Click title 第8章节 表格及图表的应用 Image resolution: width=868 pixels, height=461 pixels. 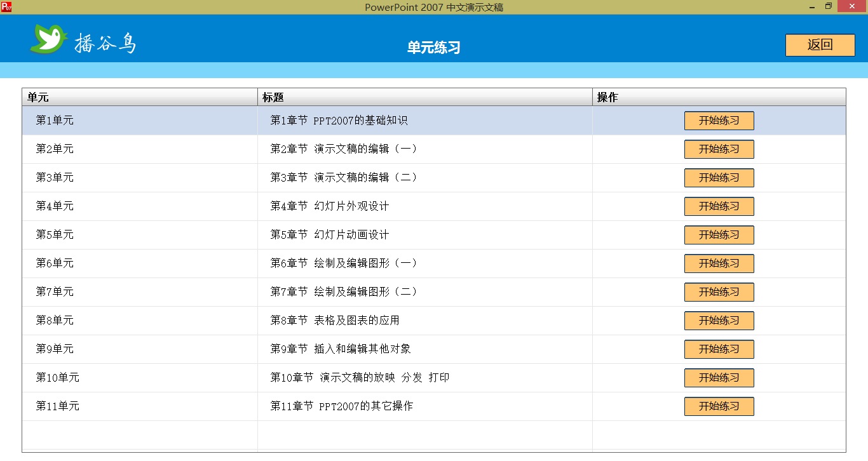tap(335, 320)
